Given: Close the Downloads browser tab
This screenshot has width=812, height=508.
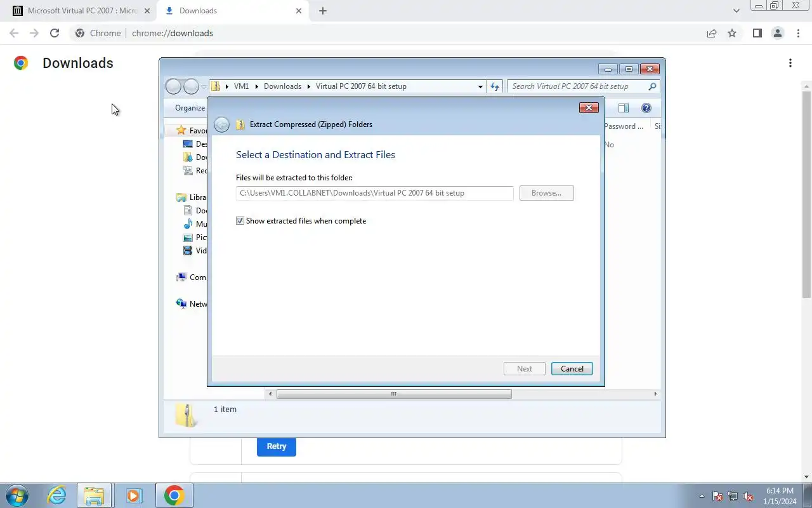Looking at the screenshot, I should click(299, 11).
